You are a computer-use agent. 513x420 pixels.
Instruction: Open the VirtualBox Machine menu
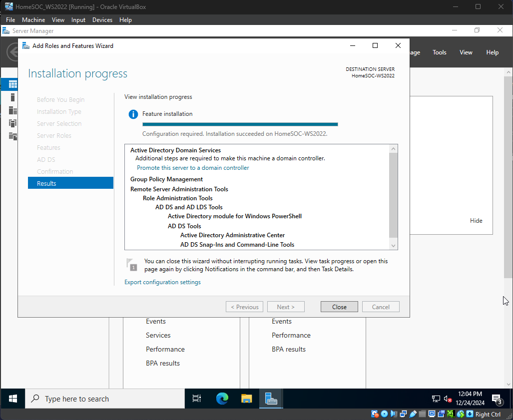point(33,20)
